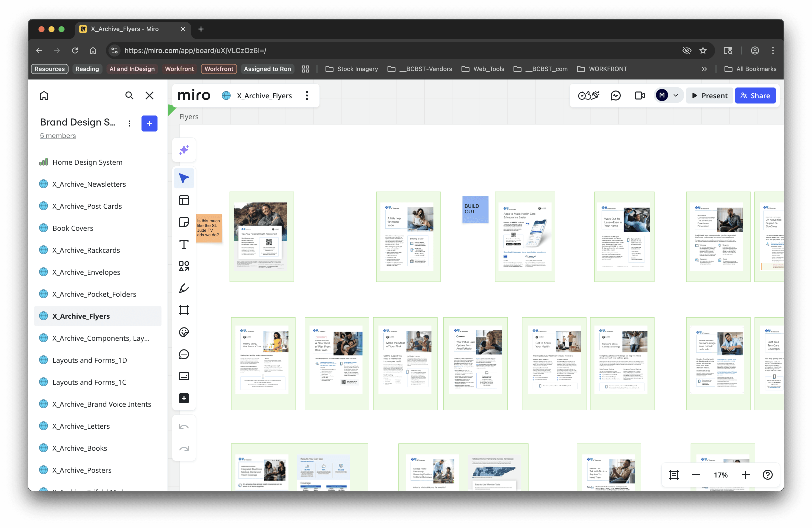Start a video call
This screenshot has width=812, height=528.
click(639, 95)
